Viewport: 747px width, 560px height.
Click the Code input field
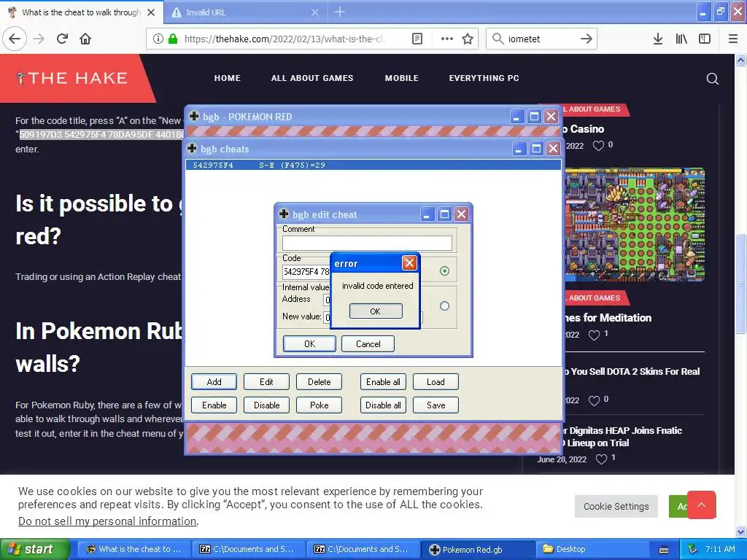(306, 271)
